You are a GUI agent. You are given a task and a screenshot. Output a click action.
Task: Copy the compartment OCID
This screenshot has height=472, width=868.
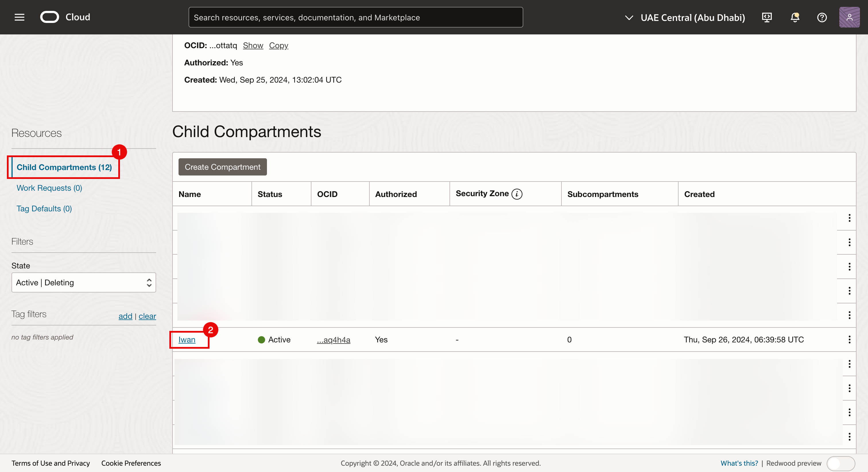tap(278, 45)
